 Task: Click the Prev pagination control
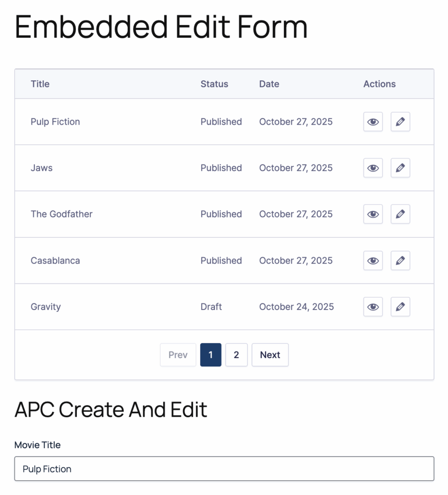178,355
